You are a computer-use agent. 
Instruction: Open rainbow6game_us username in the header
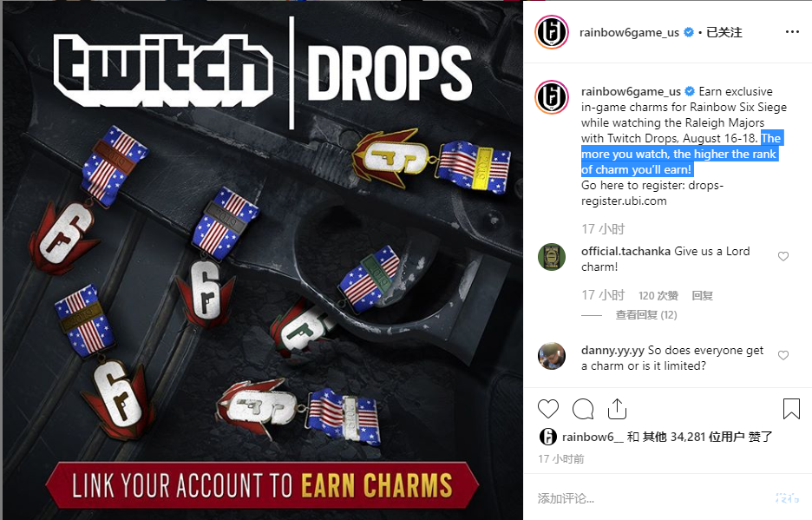pos(629,32)
